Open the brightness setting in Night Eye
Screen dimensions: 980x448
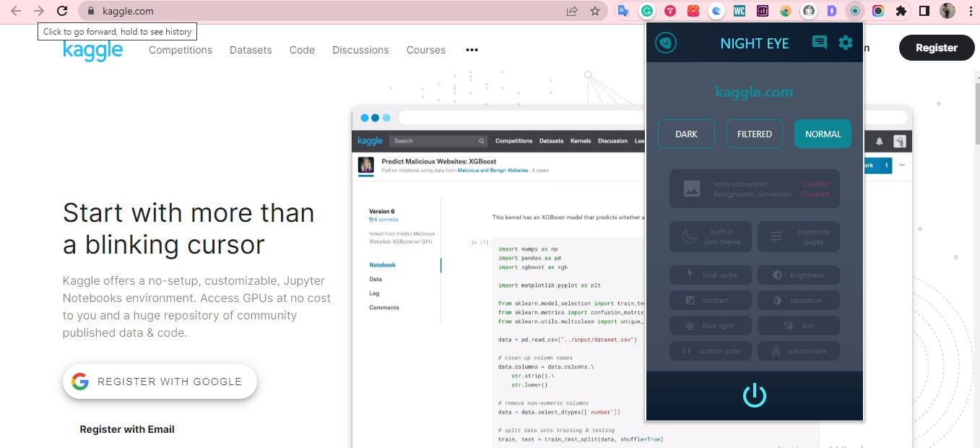coord(799,275)
